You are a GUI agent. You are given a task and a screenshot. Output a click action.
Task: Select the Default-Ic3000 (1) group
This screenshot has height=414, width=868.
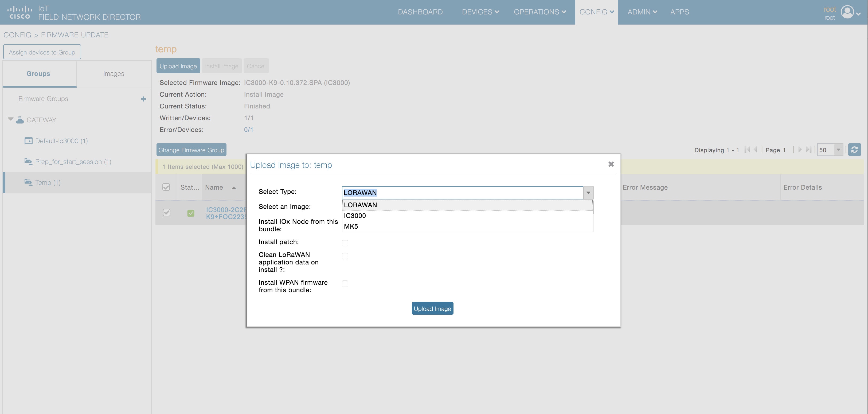[x=61, y=141]
